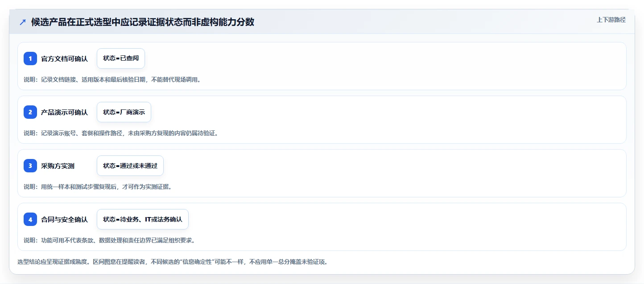Click the 官方文档可确认 step title
Viewport: 644px width, 284px height.
[x=64, y=58]
